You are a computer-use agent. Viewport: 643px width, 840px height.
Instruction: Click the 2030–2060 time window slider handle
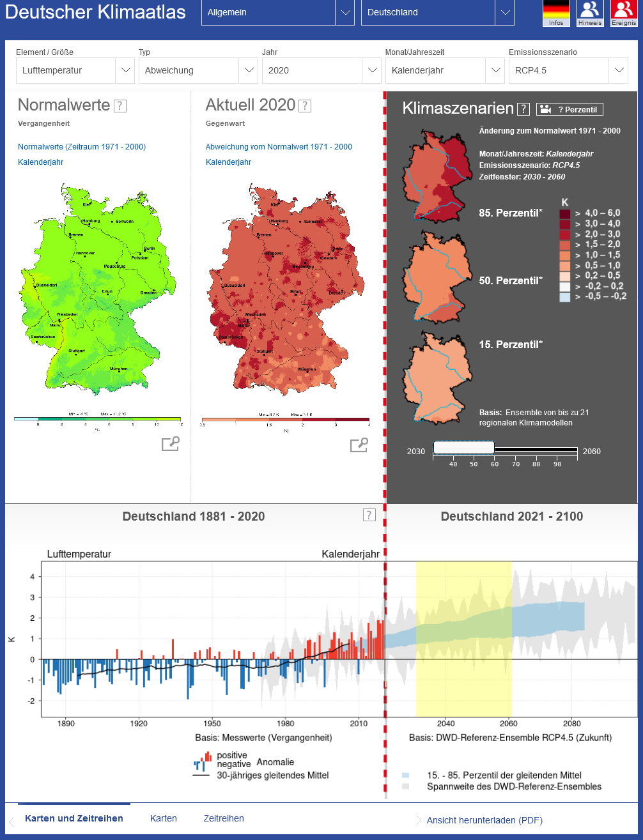click(464, 447)
